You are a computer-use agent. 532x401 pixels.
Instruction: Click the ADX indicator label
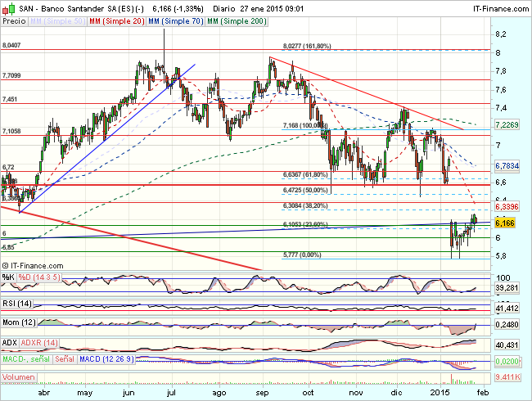[11, 341]
